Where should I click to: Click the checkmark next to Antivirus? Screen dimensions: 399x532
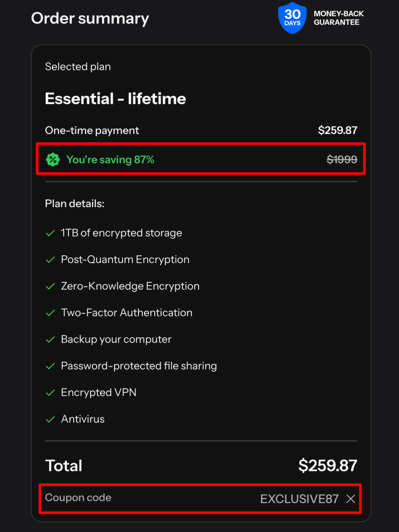50,419
